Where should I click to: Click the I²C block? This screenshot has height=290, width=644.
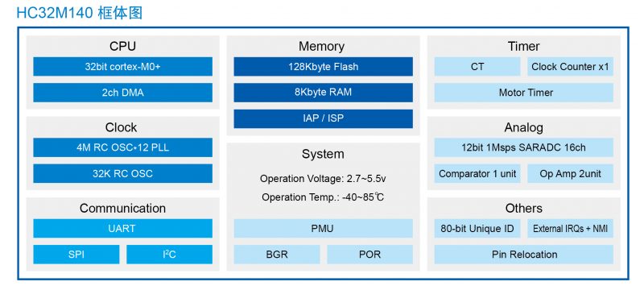click(169, 255)
